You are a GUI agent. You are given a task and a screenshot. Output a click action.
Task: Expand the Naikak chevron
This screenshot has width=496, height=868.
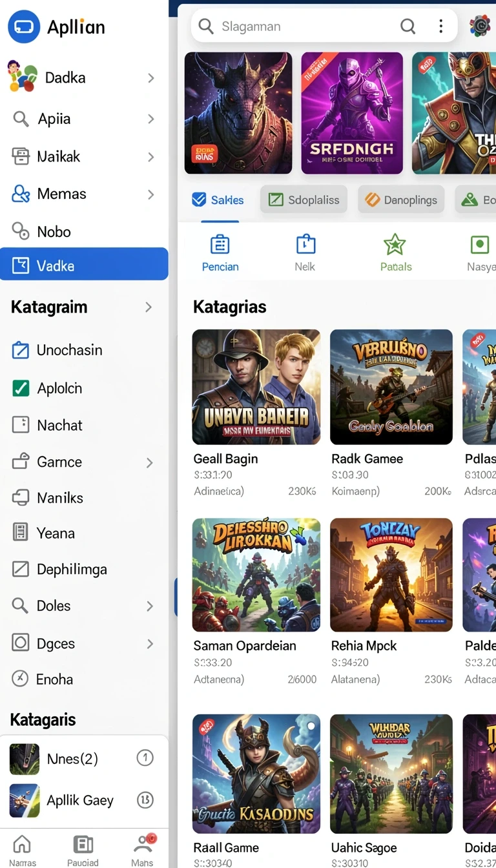tap(150, 157)
